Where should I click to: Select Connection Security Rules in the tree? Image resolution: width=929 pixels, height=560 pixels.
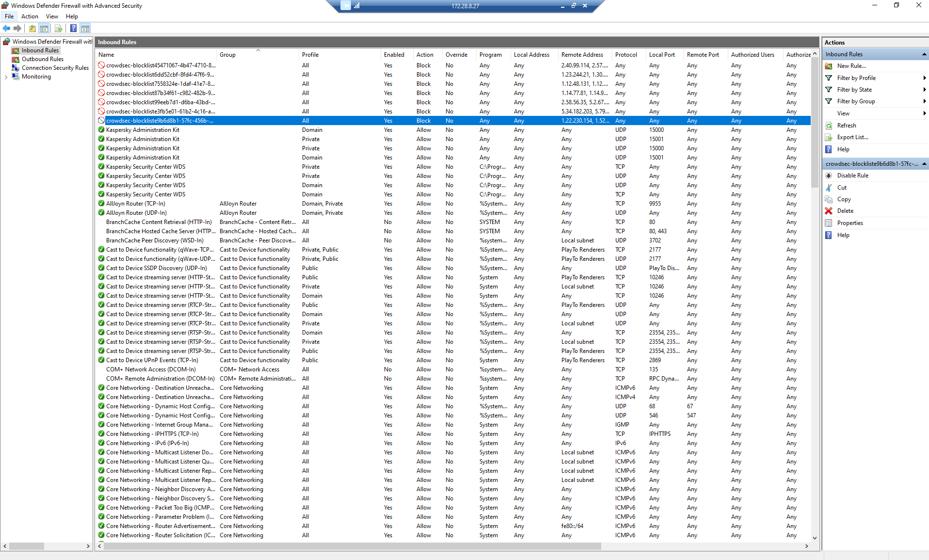point(55,68)
